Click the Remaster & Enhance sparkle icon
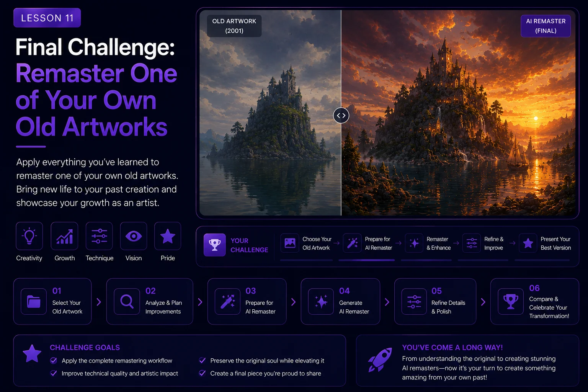The image size is (588, 392). [414, 243]
